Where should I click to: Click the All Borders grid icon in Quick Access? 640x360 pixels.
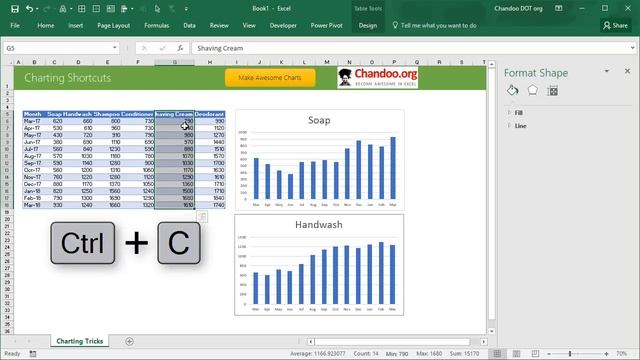point(82,9)
